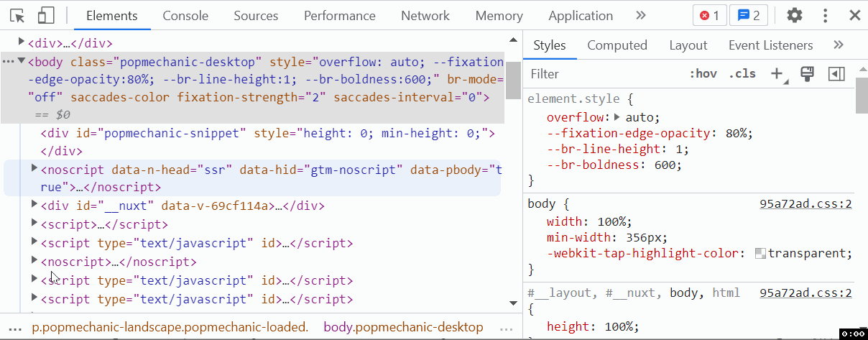
Task: Collapse the body element node
Action: point(22,61)
